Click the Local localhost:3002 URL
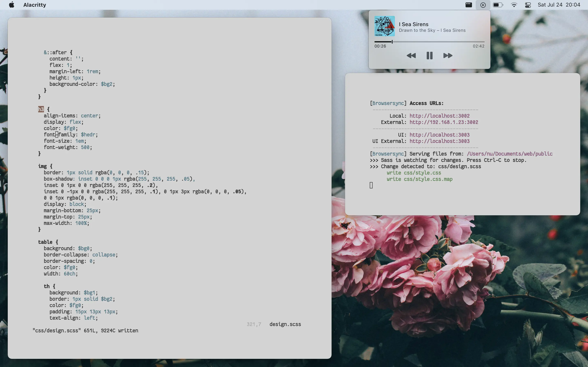 [x=439, y=116]
